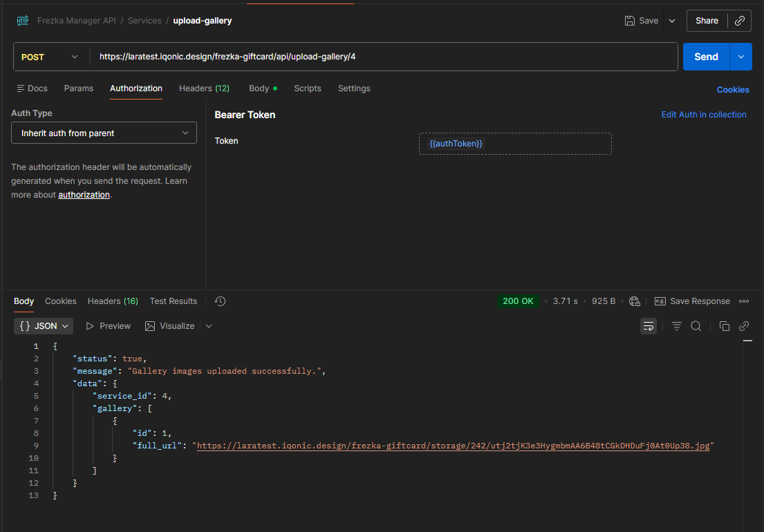This screenshot has width=764, height=532.
Task: Toggle word wrap in response body
Action: 649,326
